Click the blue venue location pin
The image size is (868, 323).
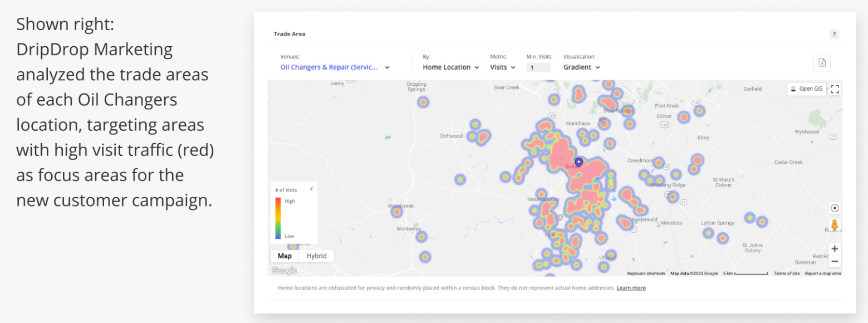tap(578, 162)
